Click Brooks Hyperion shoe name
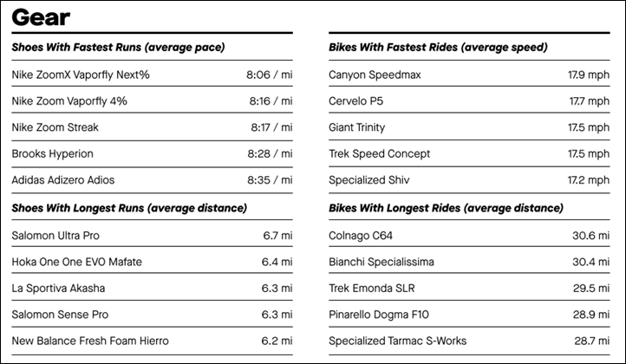Viewport: 626px width, 364px height. point(52,153)
